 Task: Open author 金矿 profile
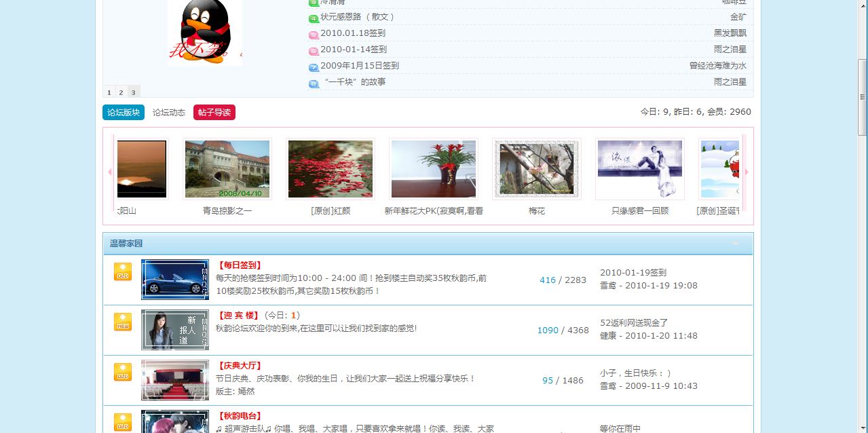[x=738, y=17]
